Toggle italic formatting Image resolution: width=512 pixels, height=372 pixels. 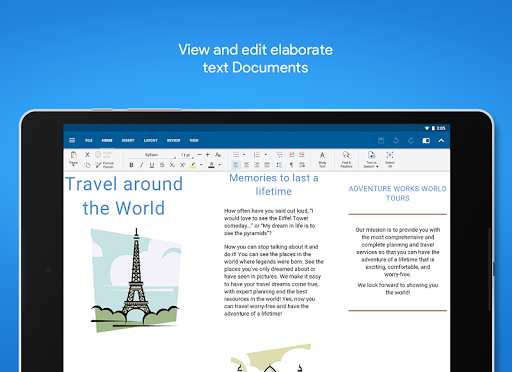pyautogui.click(x=141, y=165)
